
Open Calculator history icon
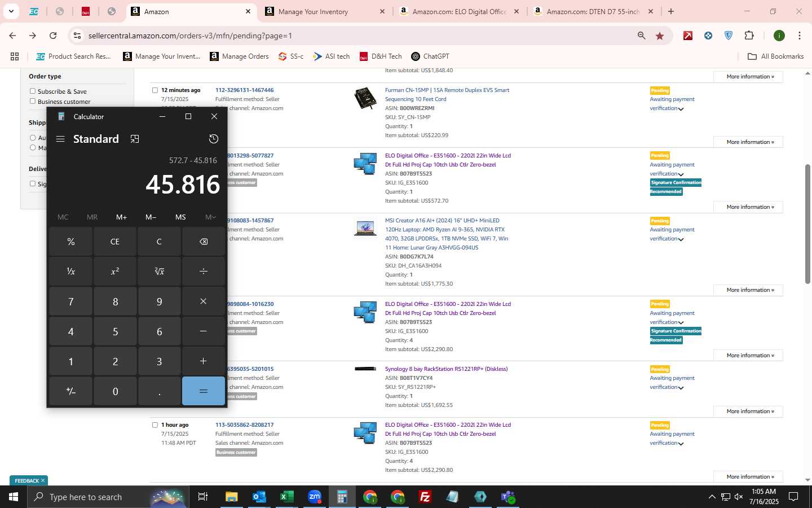(x=214, y=139)
